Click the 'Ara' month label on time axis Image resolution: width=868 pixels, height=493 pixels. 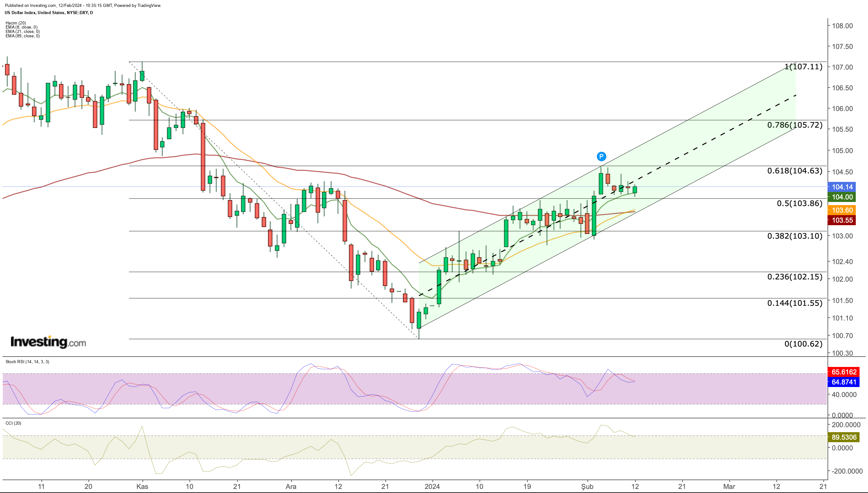[x=291, y=487]
